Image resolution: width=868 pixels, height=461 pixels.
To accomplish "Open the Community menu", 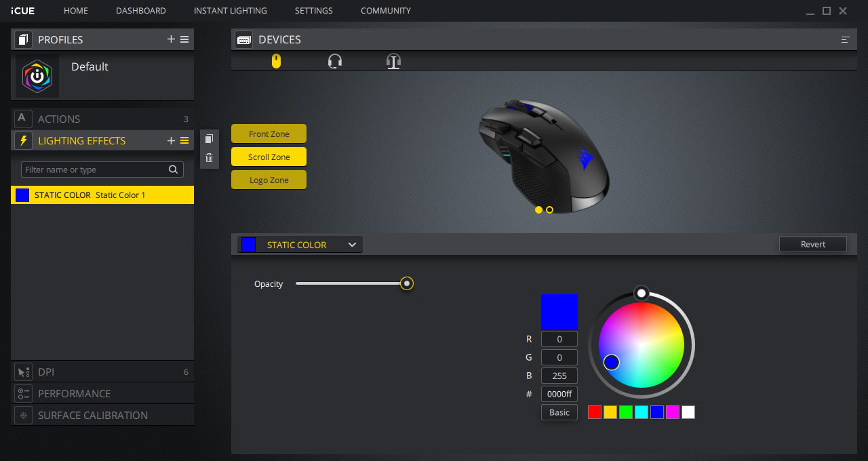I will point(386,11).
